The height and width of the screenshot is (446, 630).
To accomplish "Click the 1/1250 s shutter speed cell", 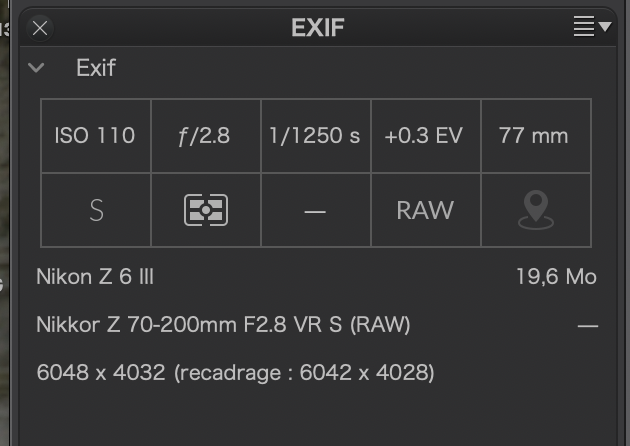I will point(316,136).
